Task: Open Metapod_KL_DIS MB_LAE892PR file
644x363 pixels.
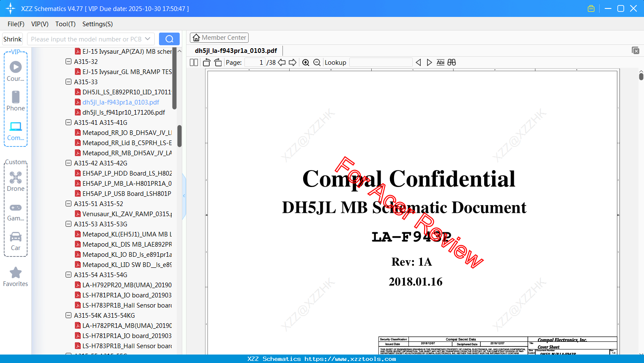Action: click(123, 244)
